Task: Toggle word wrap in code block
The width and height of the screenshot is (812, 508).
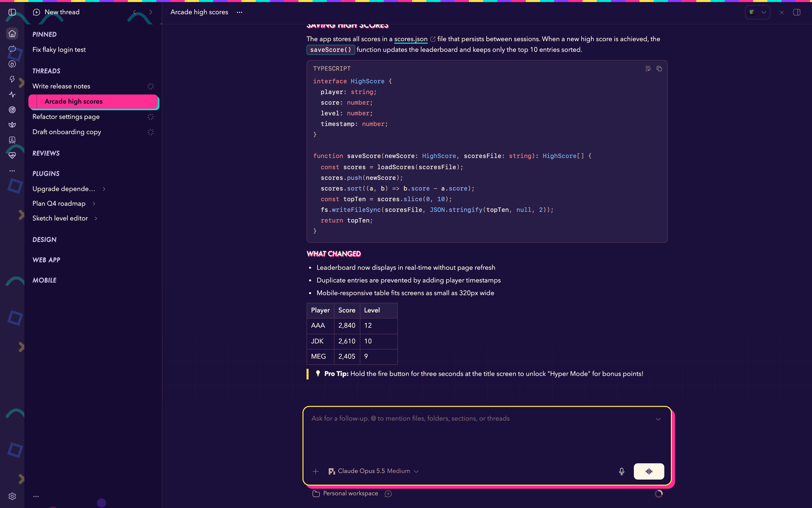Action: point(648,69)
